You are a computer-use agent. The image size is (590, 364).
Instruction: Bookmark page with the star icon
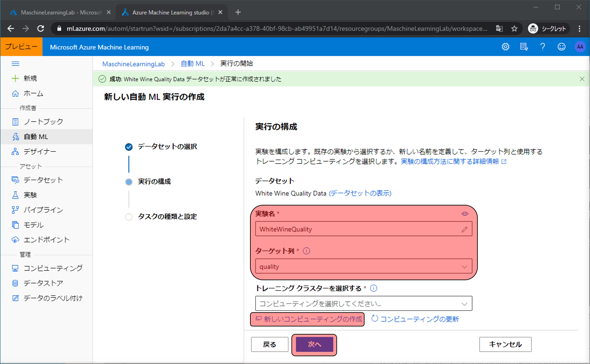(514, 29)
